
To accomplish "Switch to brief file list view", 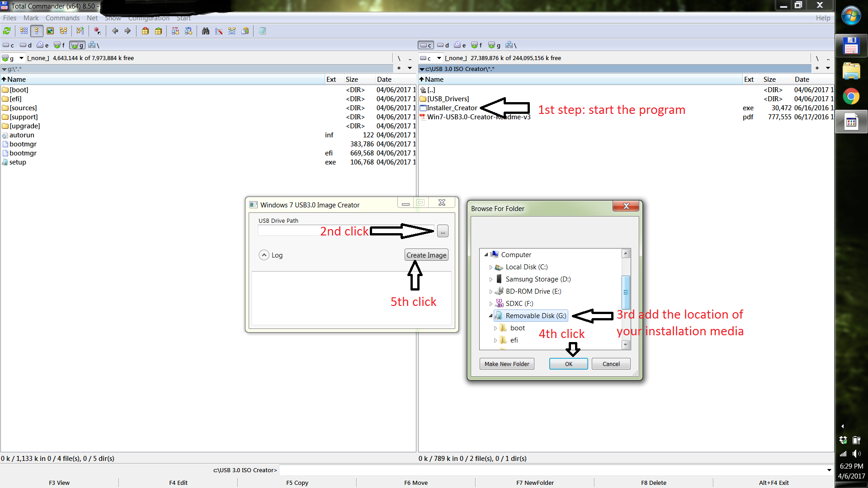I will [24, 31].
